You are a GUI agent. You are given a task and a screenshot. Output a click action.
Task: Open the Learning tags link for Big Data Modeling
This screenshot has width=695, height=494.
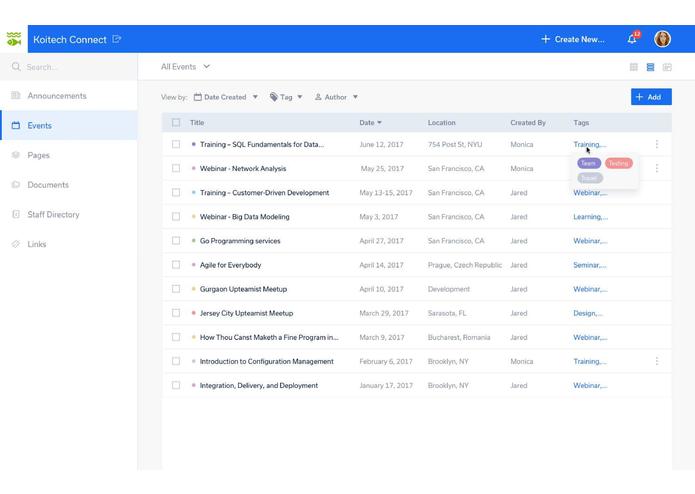click(590, 216)
